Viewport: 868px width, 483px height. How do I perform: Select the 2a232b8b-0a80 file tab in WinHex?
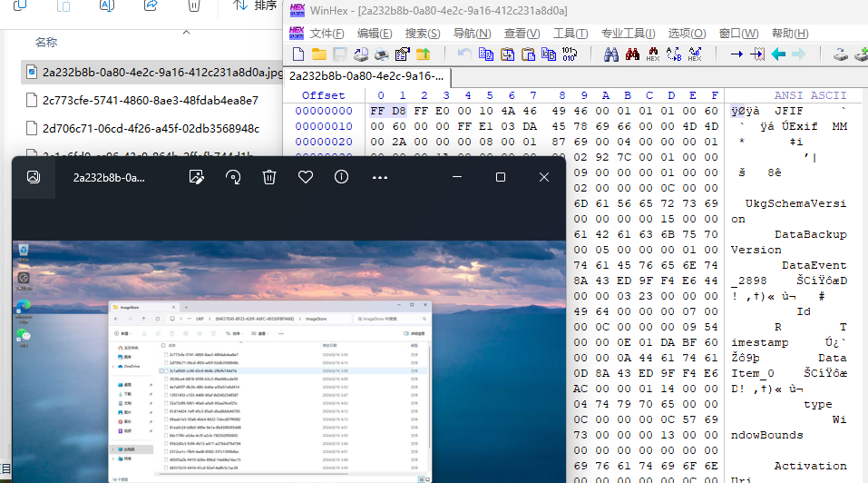tap(366, 75)
